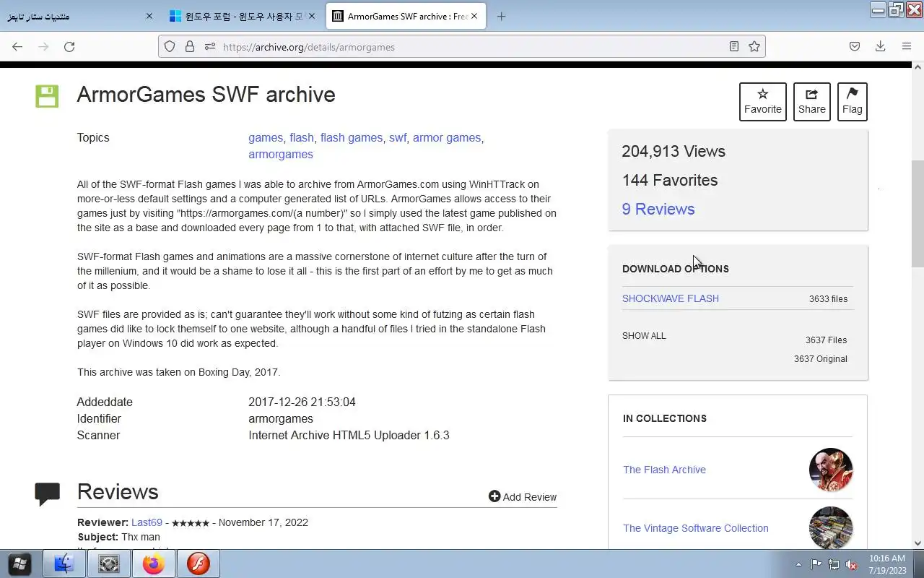Open the Flash Player taskbar icon
This screenshot has height=578, width=924.
[x=198, y=564]
